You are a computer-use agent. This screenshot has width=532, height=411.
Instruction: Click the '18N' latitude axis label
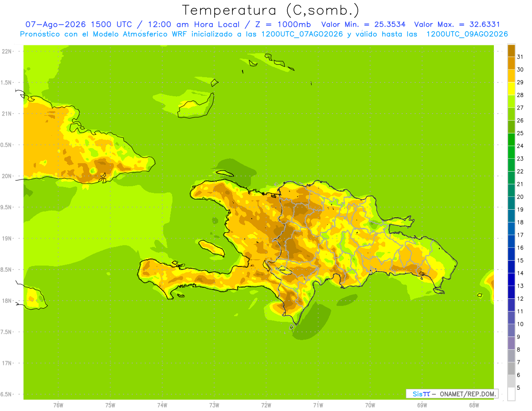(6, 301)
